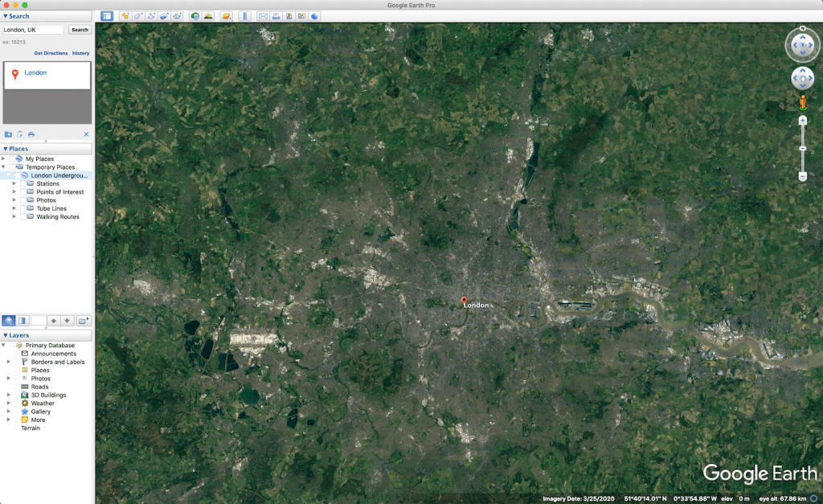Viewport: 823px width, 504px height.
Task: Expand the Tube Lines folder
Action: pos(14,208)
